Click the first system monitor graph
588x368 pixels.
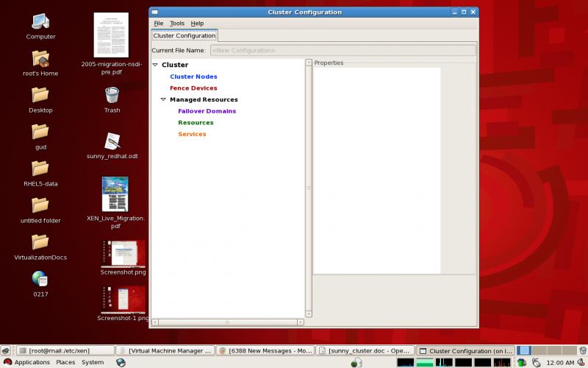pos(406,362)
